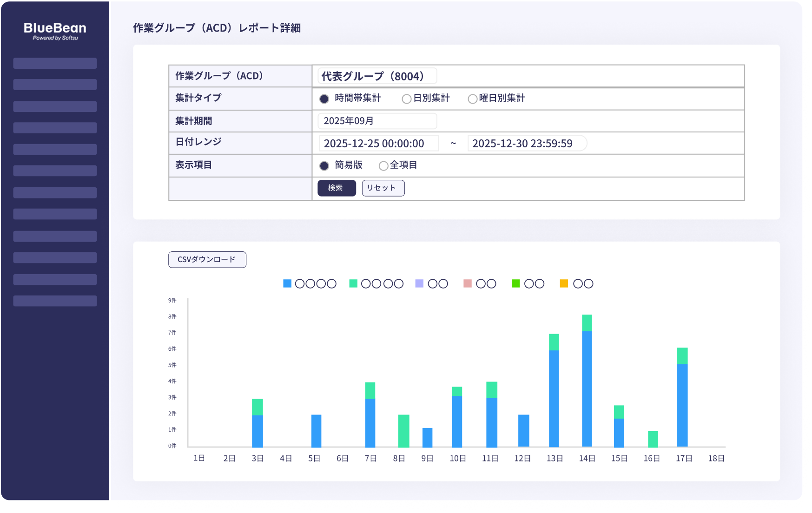Open the 代表グループ（8004） group dropdown
Image resolution: width=812 pixels, height=513 pixels.
(377, 76)
